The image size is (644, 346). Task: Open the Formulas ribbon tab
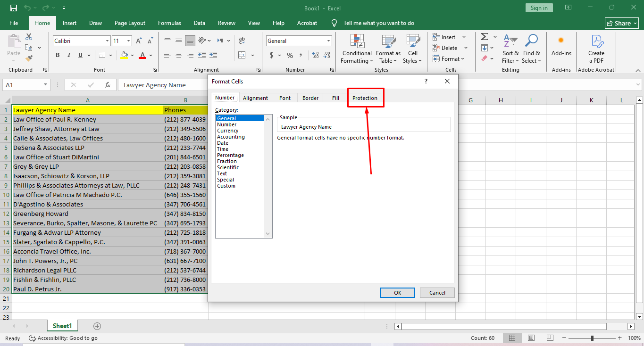click(x=169, y=23)
